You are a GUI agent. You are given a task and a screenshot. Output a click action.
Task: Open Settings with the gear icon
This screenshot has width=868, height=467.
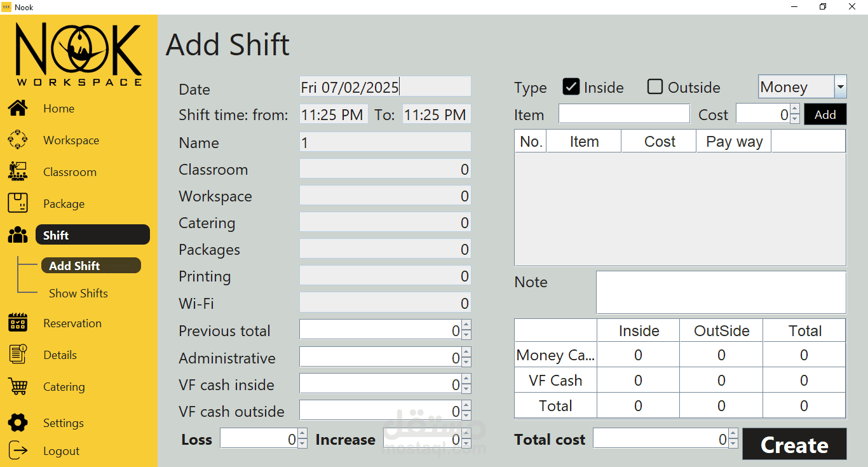pos(18,423)
